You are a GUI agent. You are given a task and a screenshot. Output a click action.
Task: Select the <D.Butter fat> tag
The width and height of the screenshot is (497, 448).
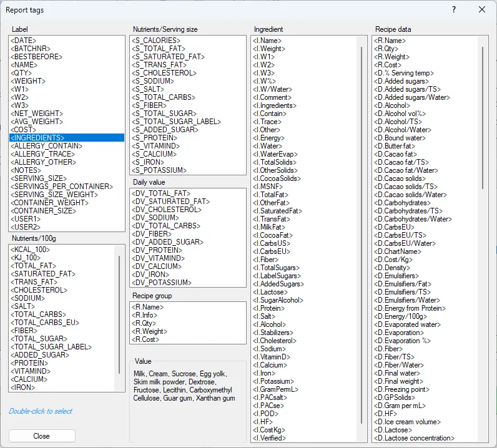(x=395, y=146)
